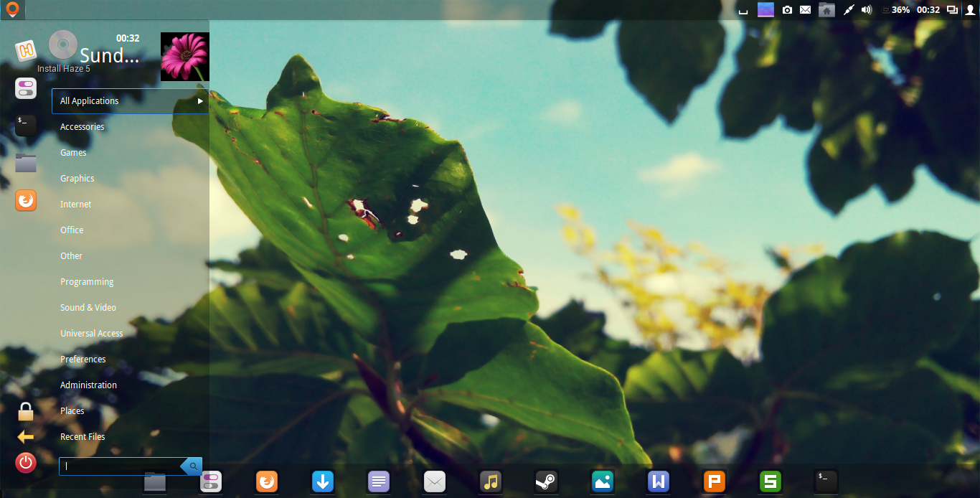Open the settings toggles app in the dock
This screenshot has width=980, height=498.
coord(211,481)
